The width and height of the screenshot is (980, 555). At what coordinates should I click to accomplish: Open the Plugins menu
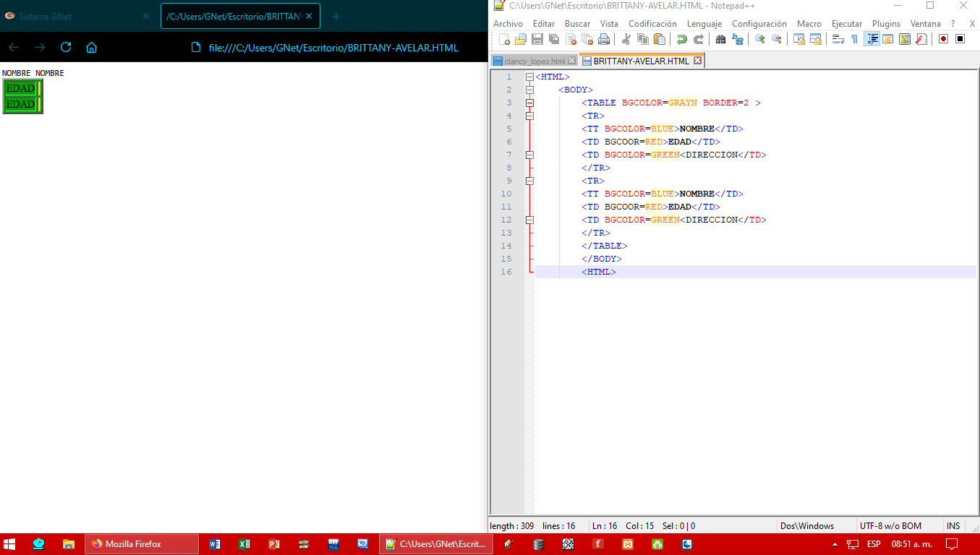pyautogui.click(x=886, y=24)
